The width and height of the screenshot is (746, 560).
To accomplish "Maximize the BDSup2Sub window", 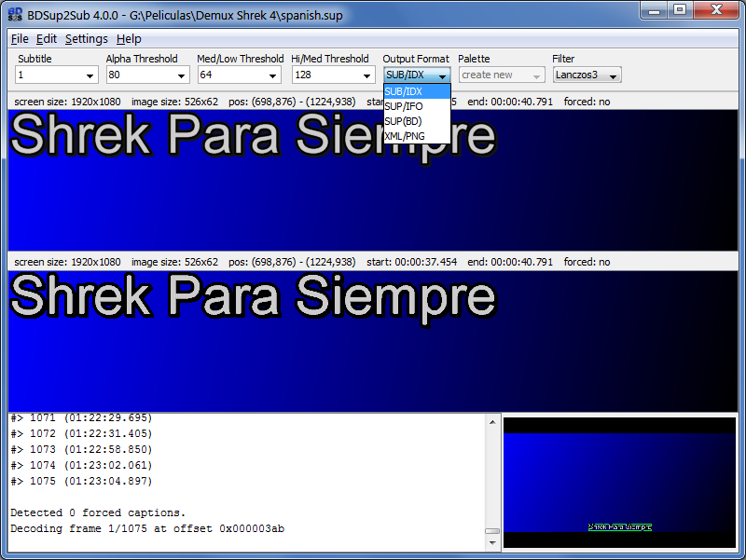I will (x=680, y=10).
